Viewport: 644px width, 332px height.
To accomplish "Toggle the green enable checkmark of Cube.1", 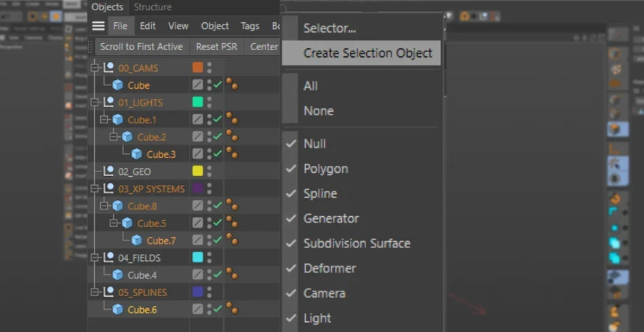I will pos(218,119).
